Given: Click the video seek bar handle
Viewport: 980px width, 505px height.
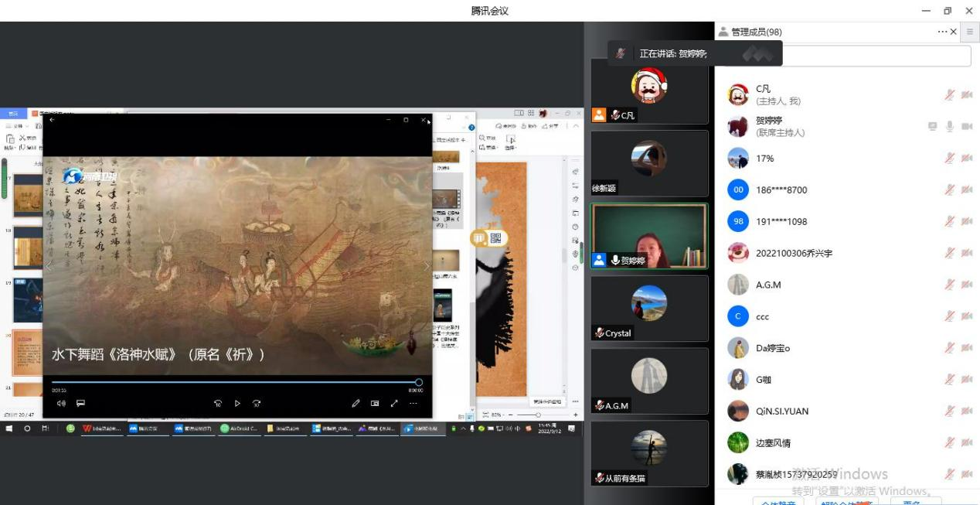Looking at the screenshot, I should click(x=419, y=382).
